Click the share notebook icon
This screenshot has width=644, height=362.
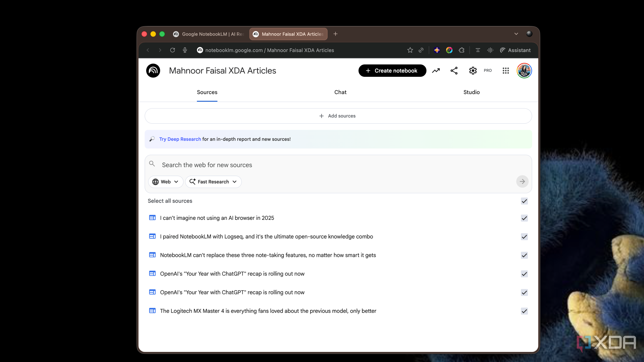tap(454, 71)
